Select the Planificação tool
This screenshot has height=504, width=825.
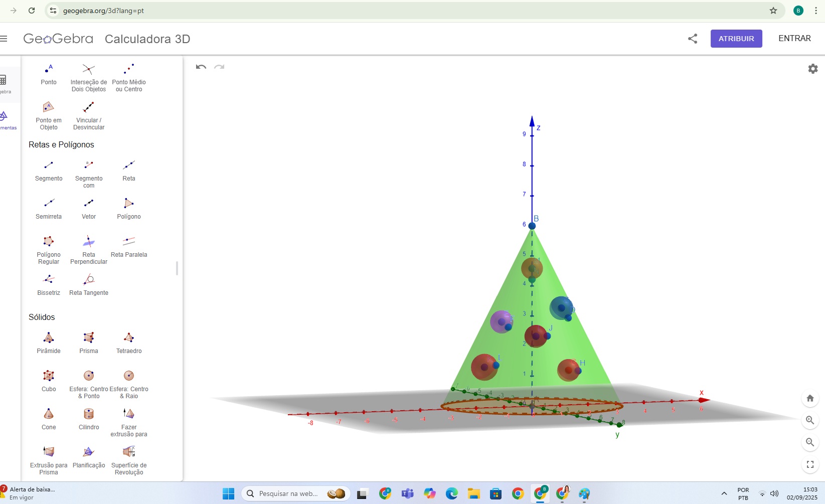(x=88, y=454)
